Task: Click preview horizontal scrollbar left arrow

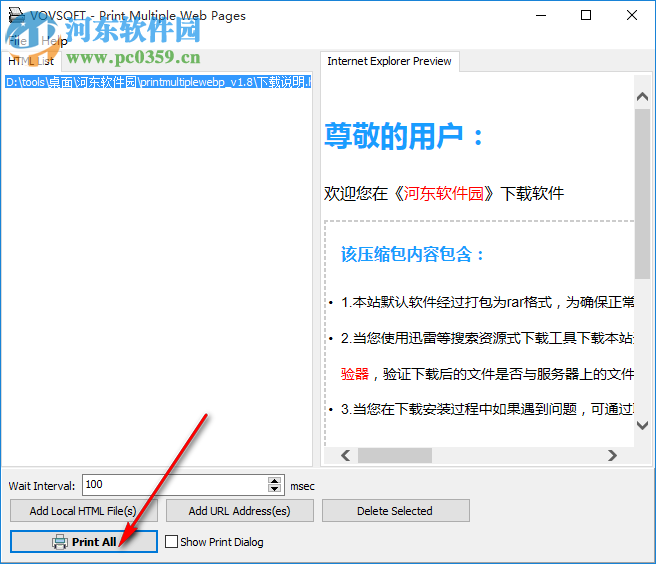Action: click(x=346, y=455)
